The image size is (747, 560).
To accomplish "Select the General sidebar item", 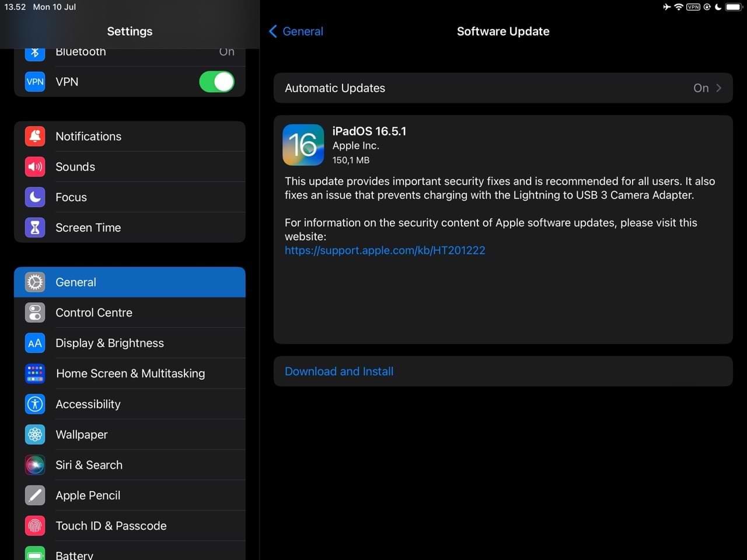I will coord(130,282).
